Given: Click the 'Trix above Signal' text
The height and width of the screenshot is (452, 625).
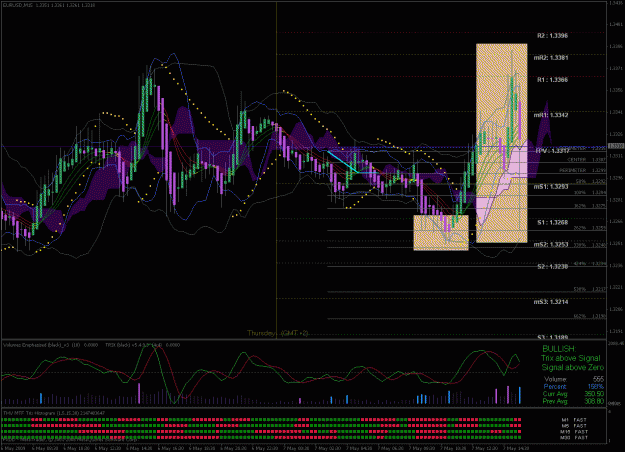Looking at the screenshot, I should (570, 358).
